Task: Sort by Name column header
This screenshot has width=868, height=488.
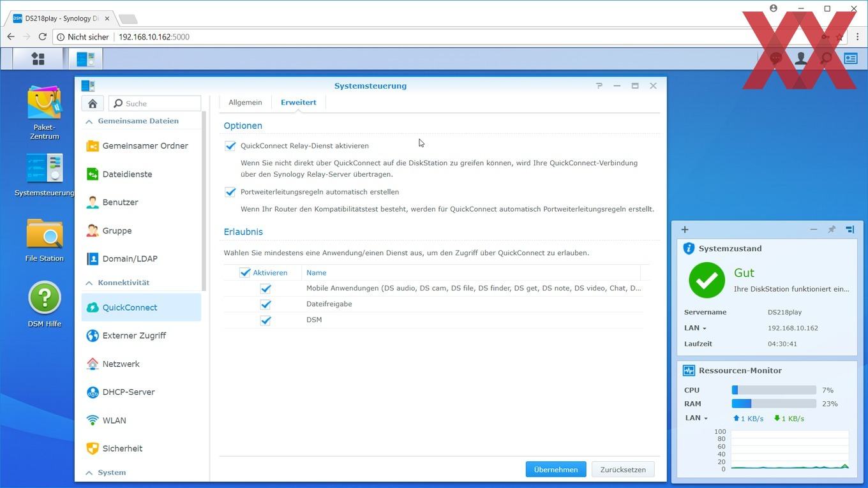Action: [470, 272]
